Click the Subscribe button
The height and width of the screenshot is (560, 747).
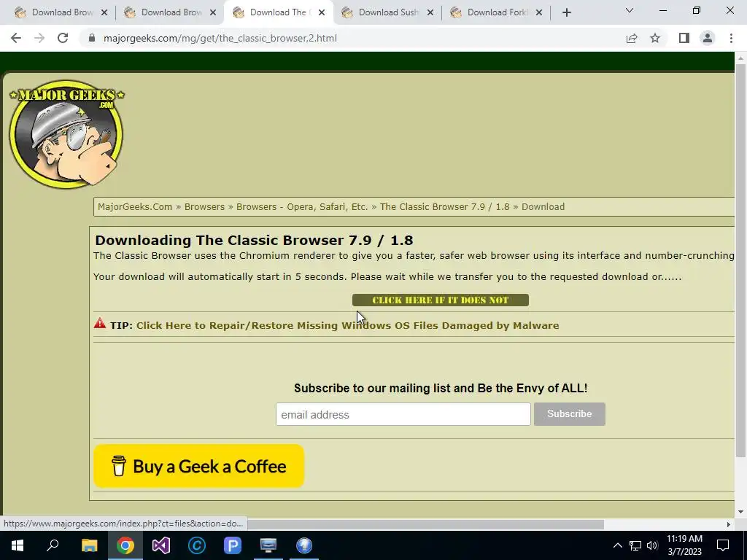tap(569, 414)
